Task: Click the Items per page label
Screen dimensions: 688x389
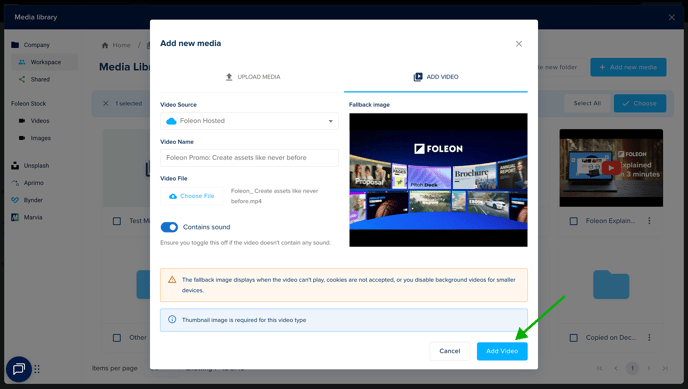Action: (x=115, y=368)
